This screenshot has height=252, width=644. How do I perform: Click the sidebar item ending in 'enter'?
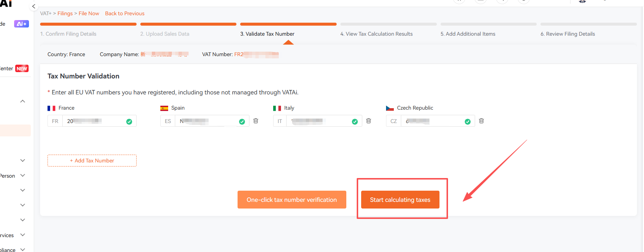coord(6,68)
